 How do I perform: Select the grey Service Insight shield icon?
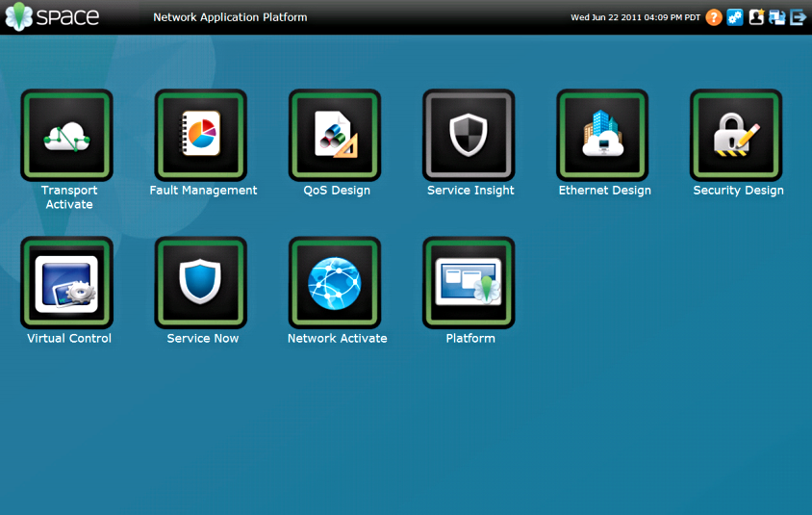coord(469,135)
